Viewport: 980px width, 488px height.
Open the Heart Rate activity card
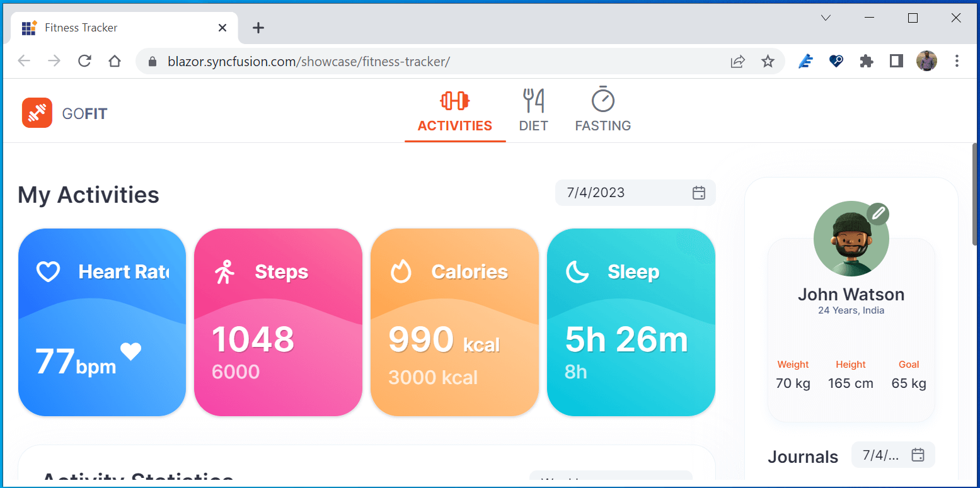click(102, 322)
